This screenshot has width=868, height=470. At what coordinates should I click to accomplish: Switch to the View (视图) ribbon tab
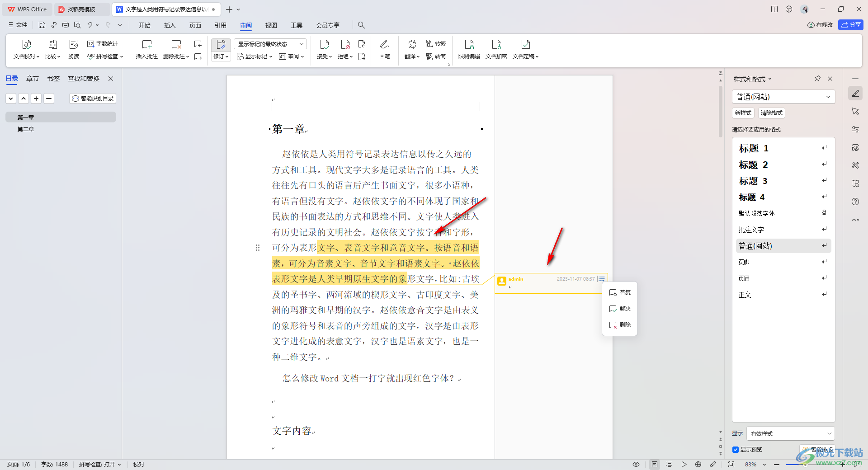pos(271,25)
